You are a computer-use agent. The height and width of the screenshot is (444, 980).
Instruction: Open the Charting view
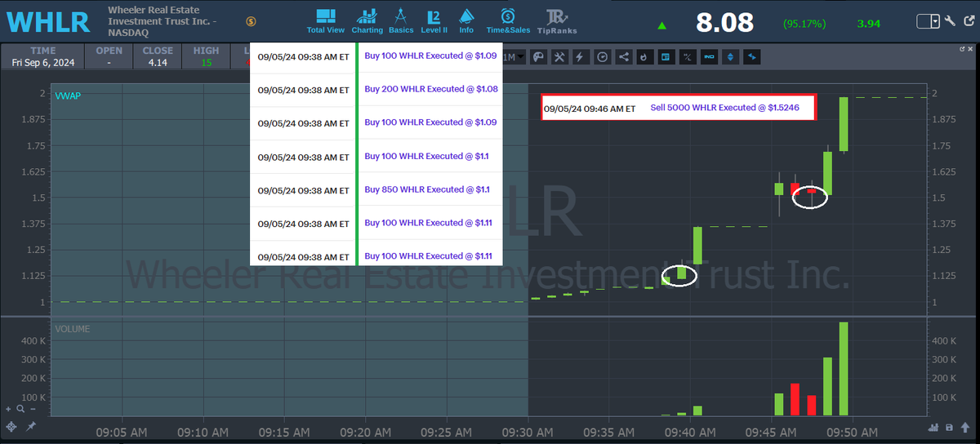tap(367, 20)
